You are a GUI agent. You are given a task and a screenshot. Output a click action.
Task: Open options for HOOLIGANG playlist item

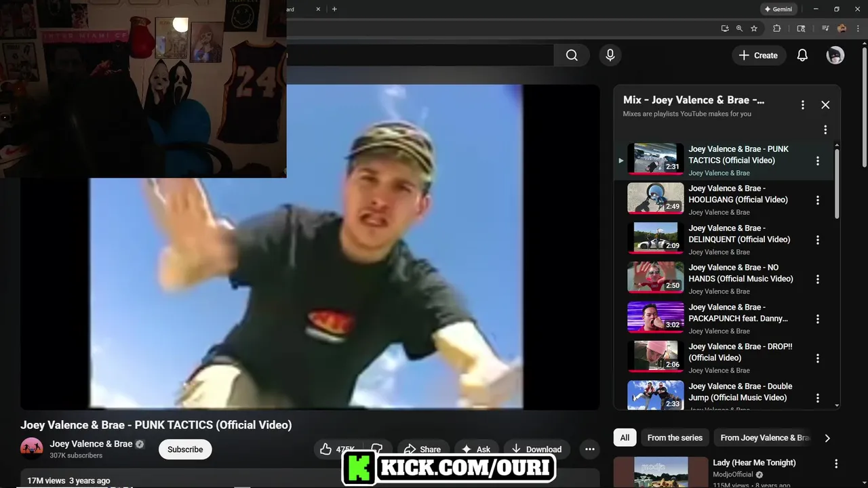pyautogui.click(x=818, y=200)
